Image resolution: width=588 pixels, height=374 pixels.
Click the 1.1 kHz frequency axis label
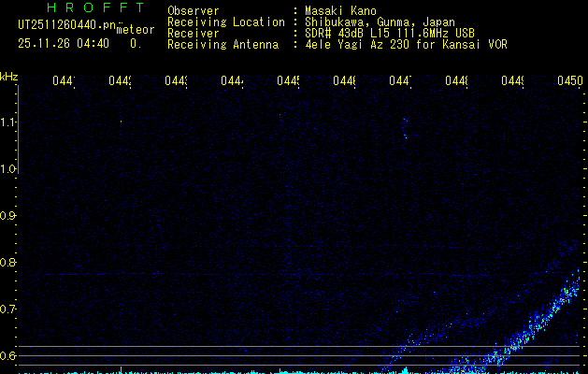(x=8, y=122)
